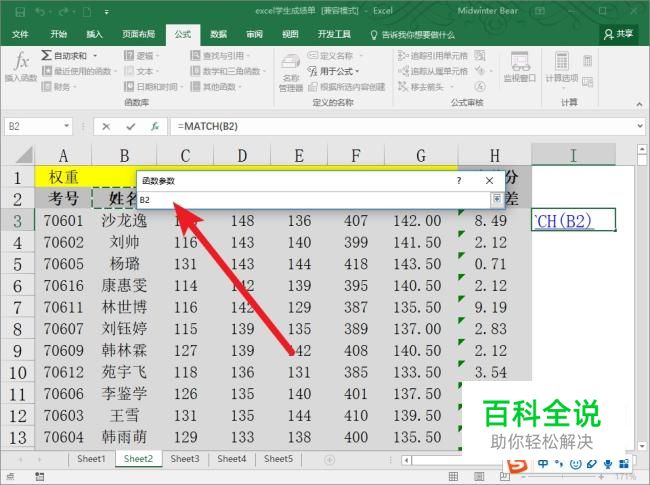This screenshot has width=650, height=485.
Task: Click the fx icon beside formula bar
Action: (x=155, y=126)
